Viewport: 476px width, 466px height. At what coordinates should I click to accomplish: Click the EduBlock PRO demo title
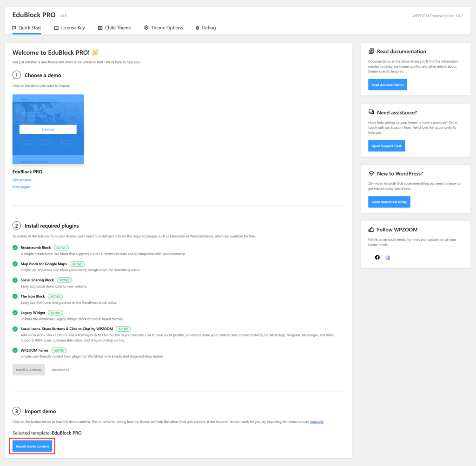[x=27, y=172]
